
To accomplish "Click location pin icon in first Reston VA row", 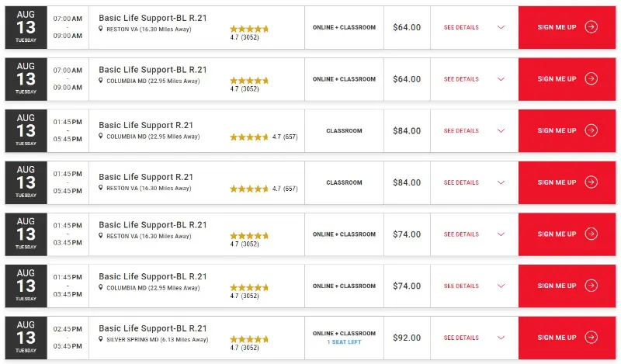I will (x=101, y=28).
